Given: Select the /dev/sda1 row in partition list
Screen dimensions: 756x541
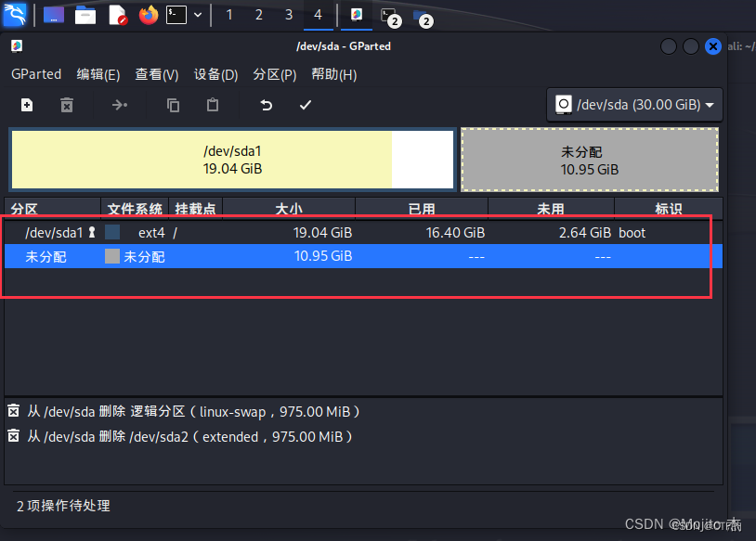Looking at the screenshot, I should tap(363, 233).
